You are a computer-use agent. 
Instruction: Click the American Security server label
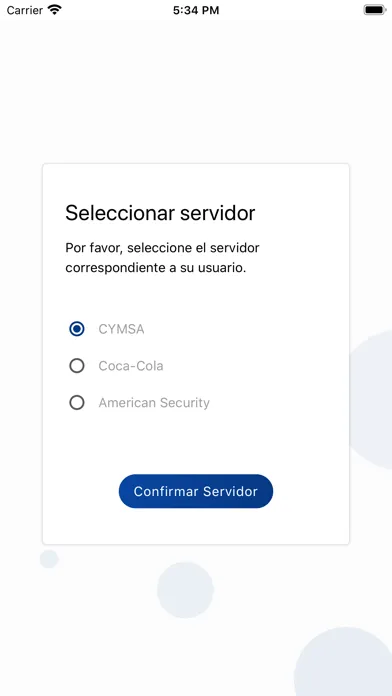click(x=154, y=403)
